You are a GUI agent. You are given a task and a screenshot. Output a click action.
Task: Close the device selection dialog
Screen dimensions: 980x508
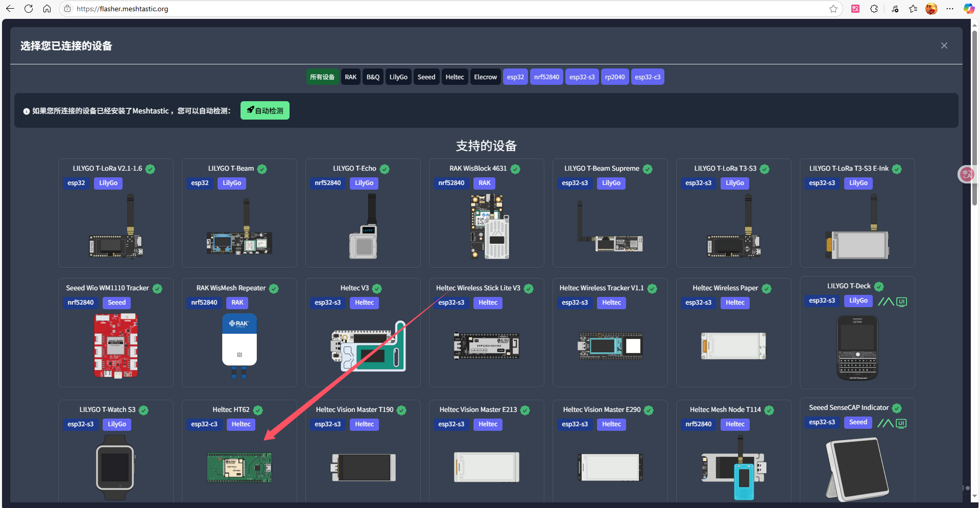tap(944, 45)
